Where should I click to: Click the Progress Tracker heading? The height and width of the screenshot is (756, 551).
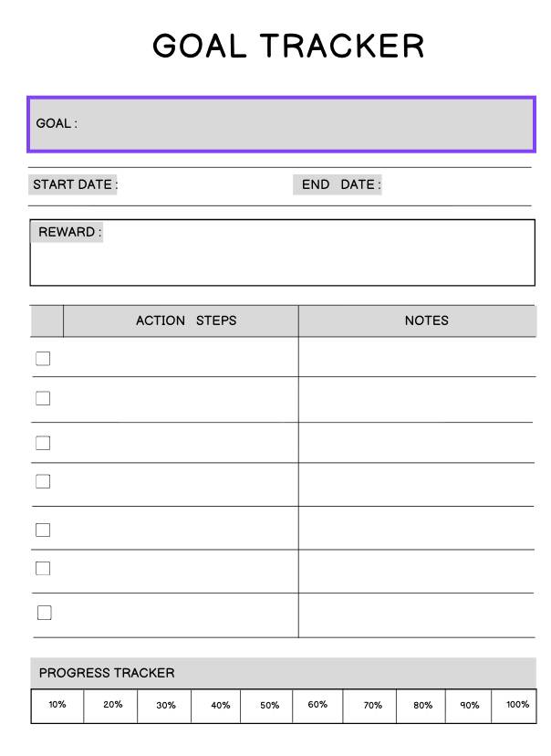[107, 673]
